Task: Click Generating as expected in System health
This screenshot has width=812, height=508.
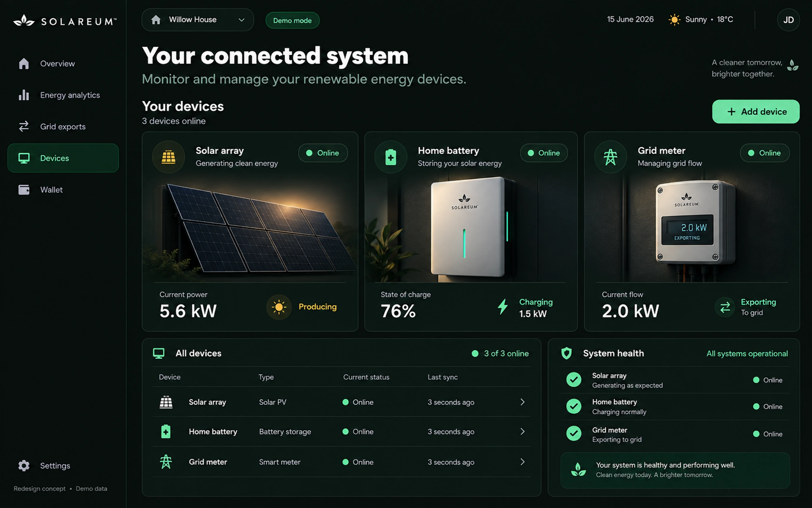Action: (x=627, y=385)
